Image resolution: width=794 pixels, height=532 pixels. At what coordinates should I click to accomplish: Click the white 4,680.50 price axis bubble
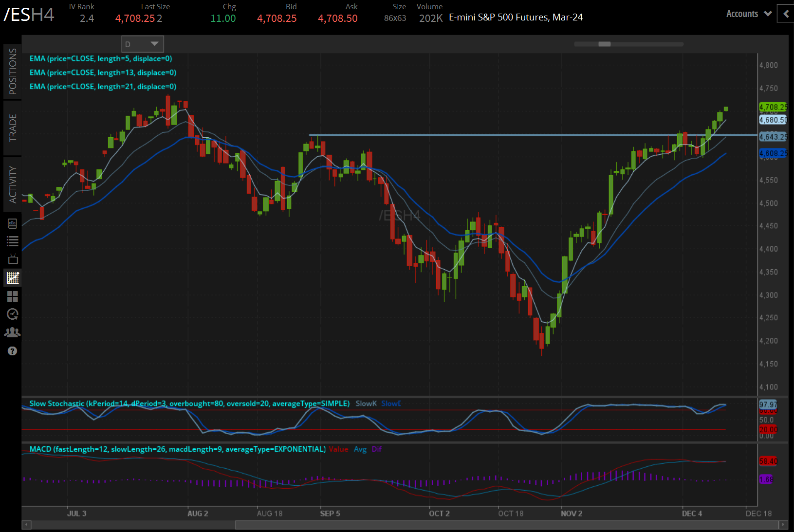coord(773,120)
